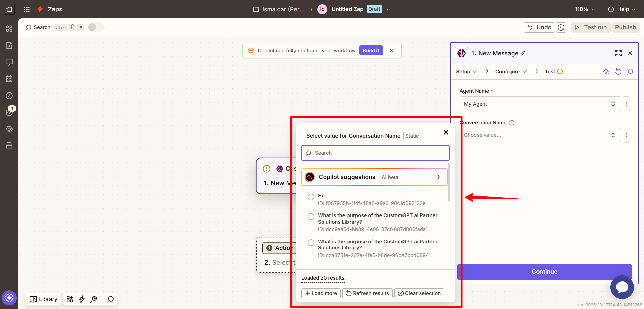Click the Static label tab
644x309 pixels.
[x=412, y=136]
